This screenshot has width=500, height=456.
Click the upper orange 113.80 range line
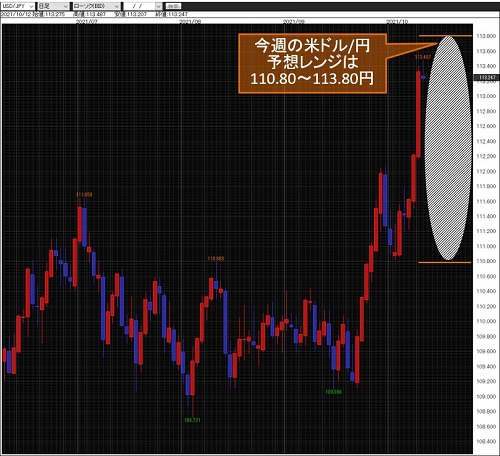coord(445,36)
